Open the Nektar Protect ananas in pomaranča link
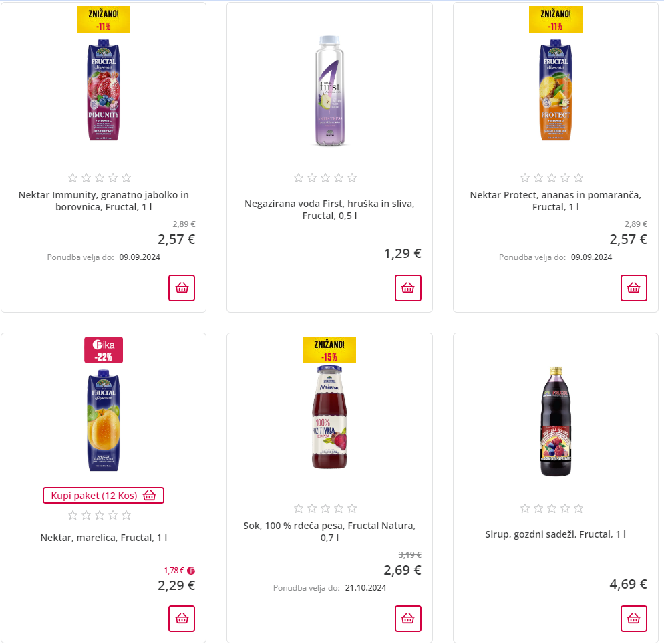The width and height of the screenshot is (664, 644). pyautogui.click(x=555, y=201)
